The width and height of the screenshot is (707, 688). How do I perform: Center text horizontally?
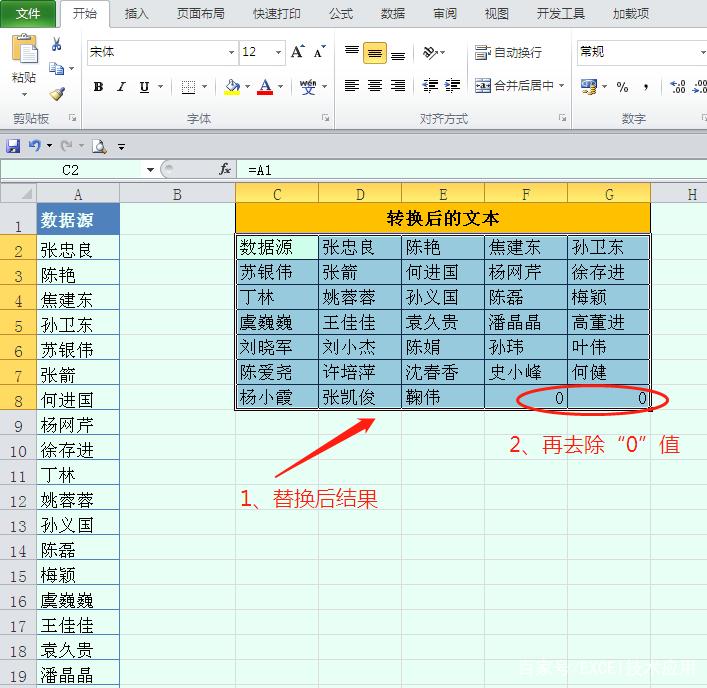(x=375, y=85)
